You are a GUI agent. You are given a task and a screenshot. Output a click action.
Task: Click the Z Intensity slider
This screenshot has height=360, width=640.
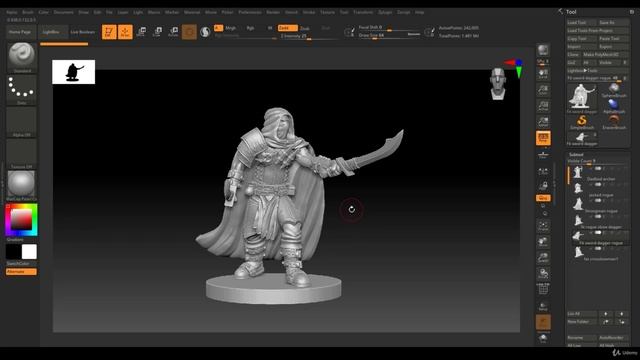[x=309, y=36]
